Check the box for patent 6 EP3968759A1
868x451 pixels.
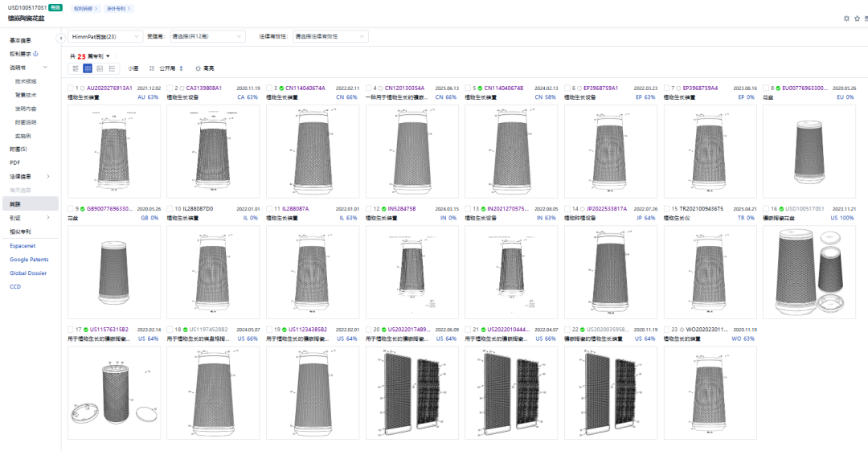pyautogui.click(x=567, y=88)
